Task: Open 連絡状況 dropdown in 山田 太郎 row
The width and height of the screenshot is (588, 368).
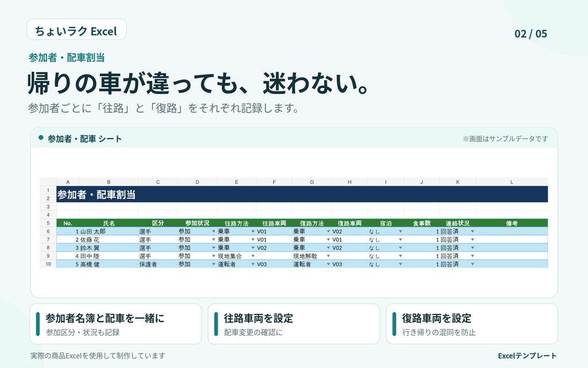Action: [x=473, y=232]
